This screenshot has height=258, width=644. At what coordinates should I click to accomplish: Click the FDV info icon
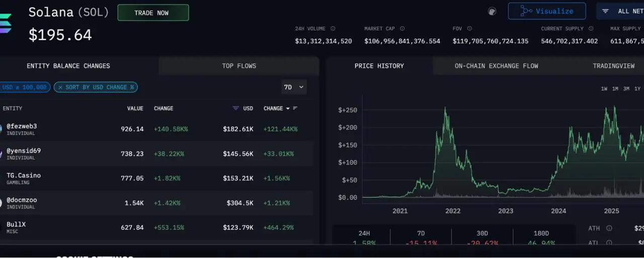(x=469, y=29)
